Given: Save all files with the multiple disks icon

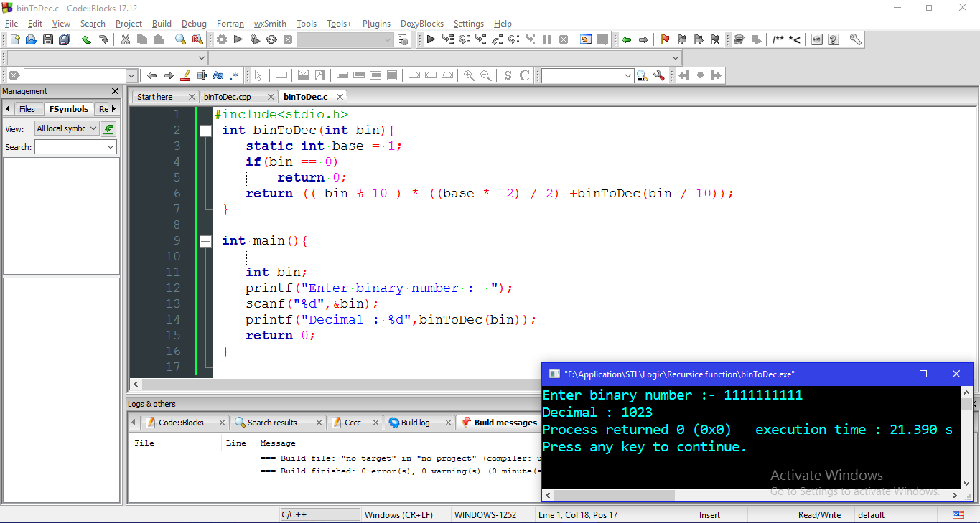Looking at the screenshot, I should [64, 39].
